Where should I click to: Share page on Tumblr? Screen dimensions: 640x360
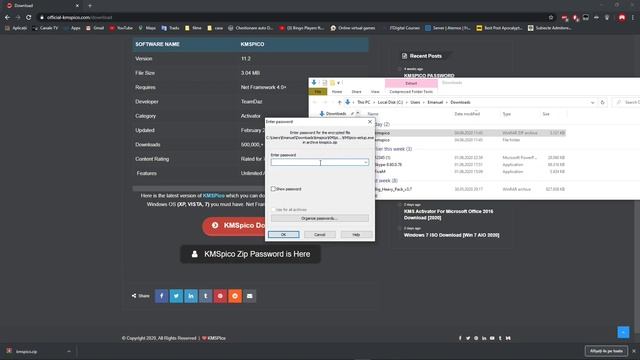coord(205,296)
